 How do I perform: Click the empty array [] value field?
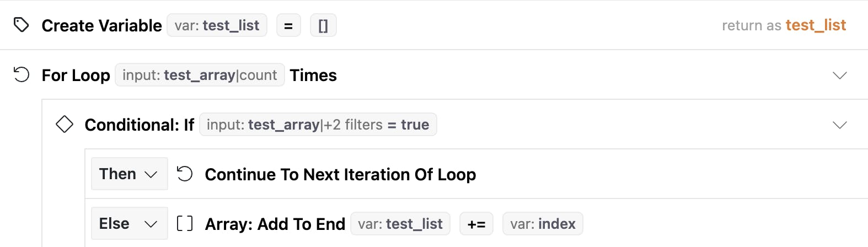pos(323,25)
